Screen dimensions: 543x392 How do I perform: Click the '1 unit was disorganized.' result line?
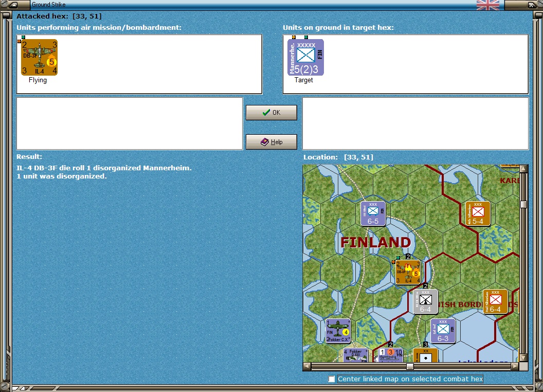tap(62, 176)
